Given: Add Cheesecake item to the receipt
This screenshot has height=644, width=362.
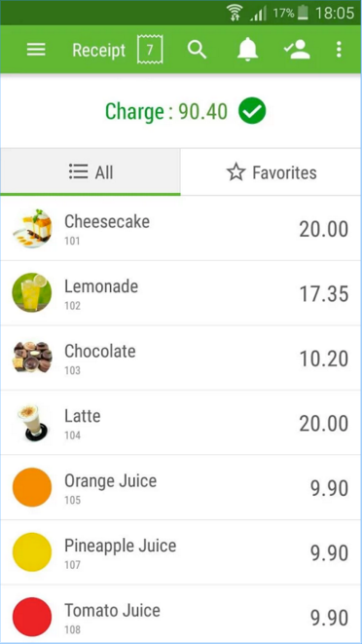Looking at the screenshot, I should 181,228.
